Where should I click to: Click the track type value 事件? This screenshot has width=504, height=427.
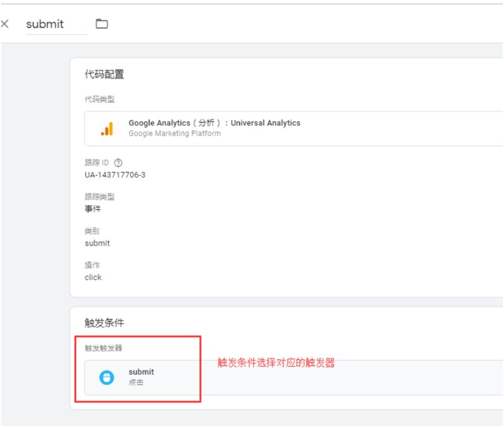click(x=93, y=209)
